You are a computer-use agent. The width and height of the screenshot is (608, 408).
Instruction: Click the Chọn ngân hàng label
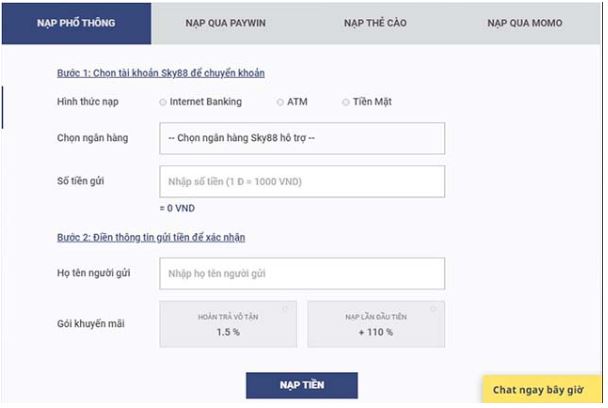pos(93,138)
